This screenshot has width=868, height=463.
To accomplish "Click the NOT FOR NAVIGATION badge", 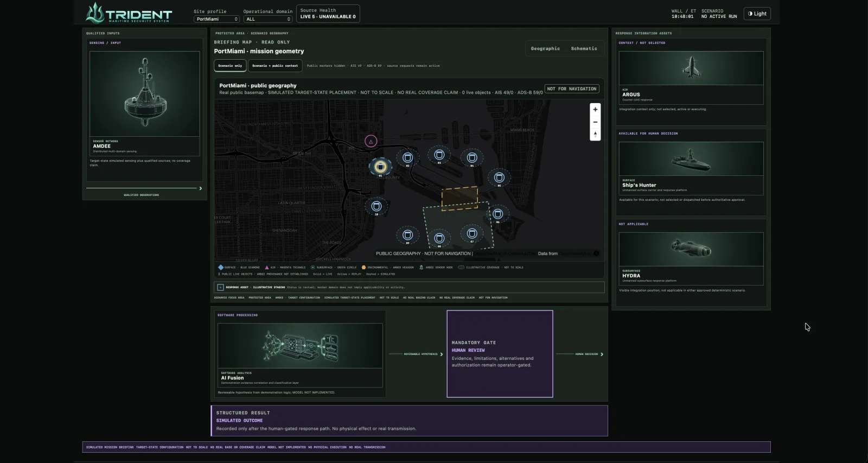I will (572, 88).
